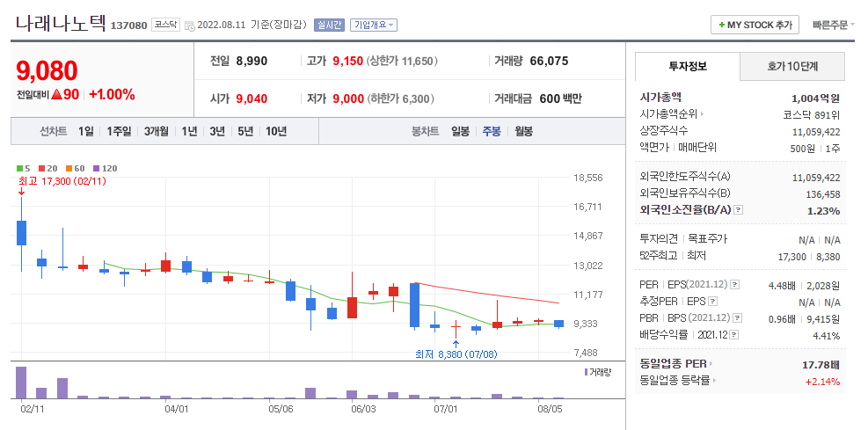Click the help icon next to 외국인소진율(B/A)
The image size is (868, 430).
coord(739,210)
